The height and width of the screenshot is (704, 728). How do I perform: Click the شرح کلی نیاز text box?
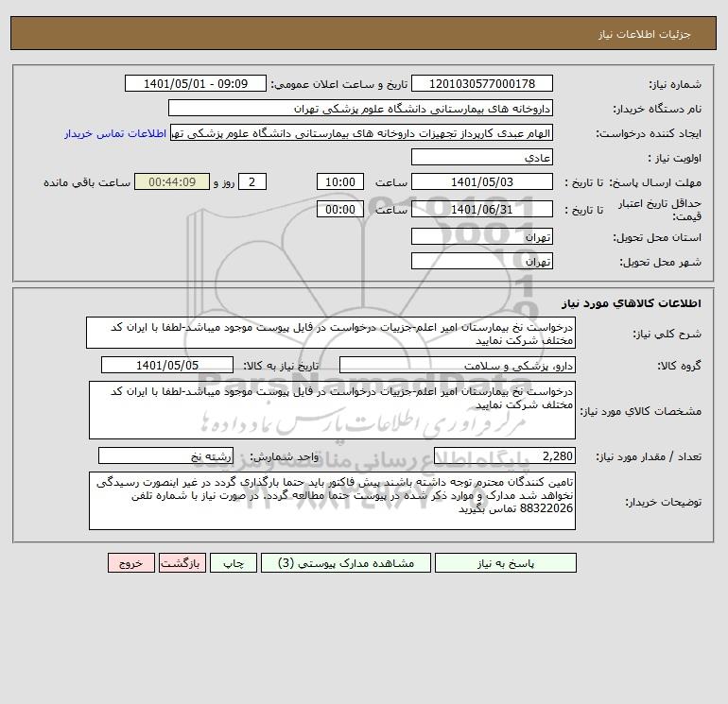pyautogui.click(x=331, y=334)
